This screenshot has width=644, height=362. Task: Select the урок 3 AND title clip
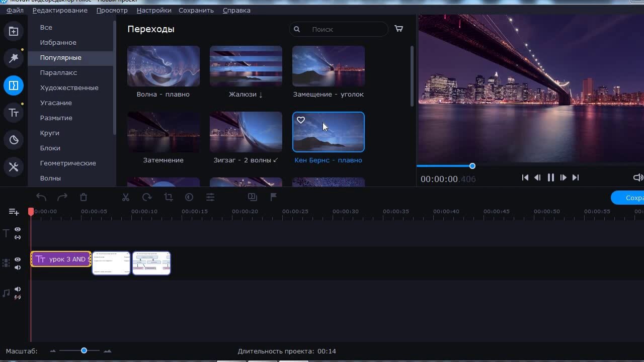pyautogui.click(x=61, y=259)
